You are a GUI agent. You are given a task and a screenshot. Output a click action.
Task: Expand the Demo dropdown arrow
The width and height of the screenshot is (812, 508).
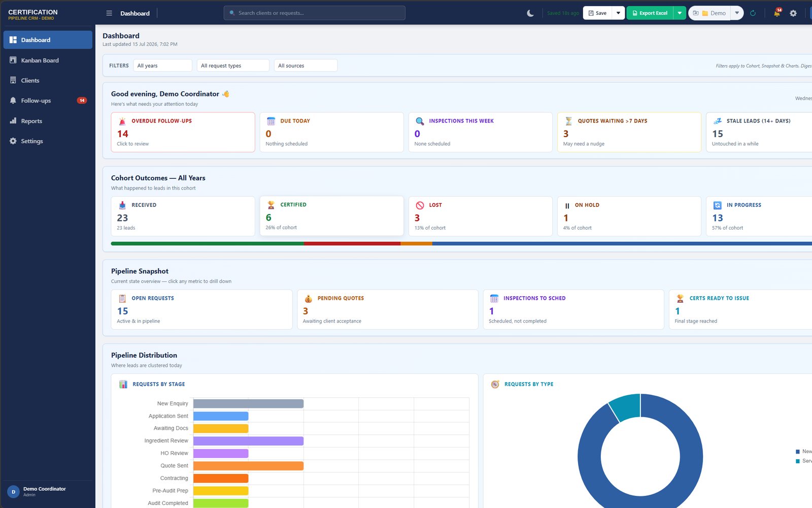(x=737, y=13)
